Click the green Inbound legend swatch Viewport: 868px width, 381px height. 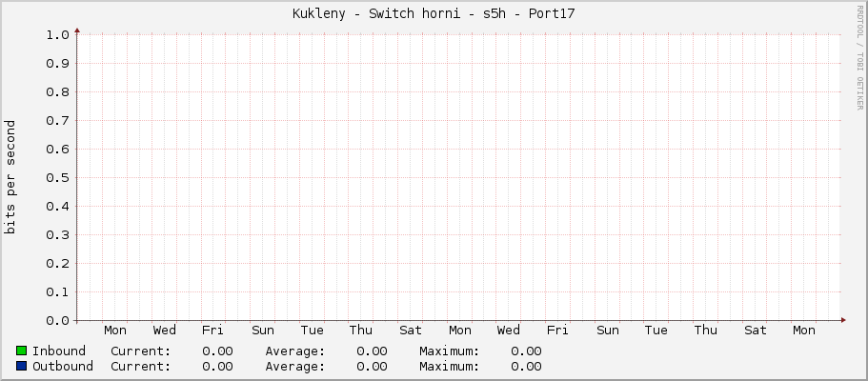tap(22, 351)
